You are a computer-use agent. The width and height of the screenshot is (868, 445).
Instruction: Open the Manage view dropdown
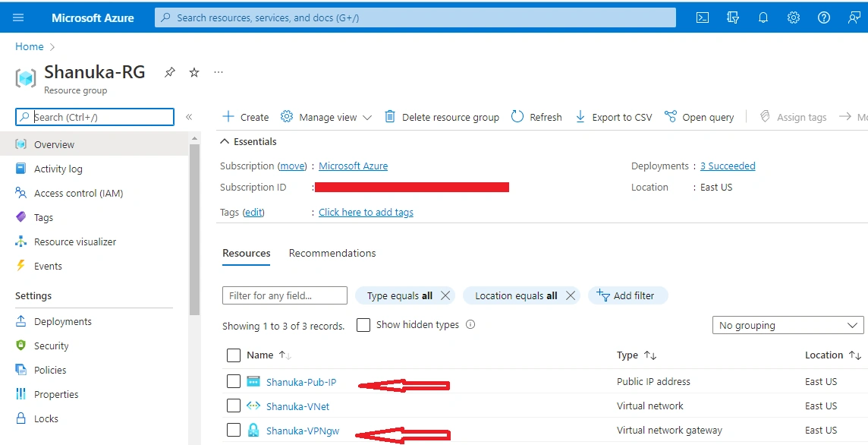pos(326,117)
